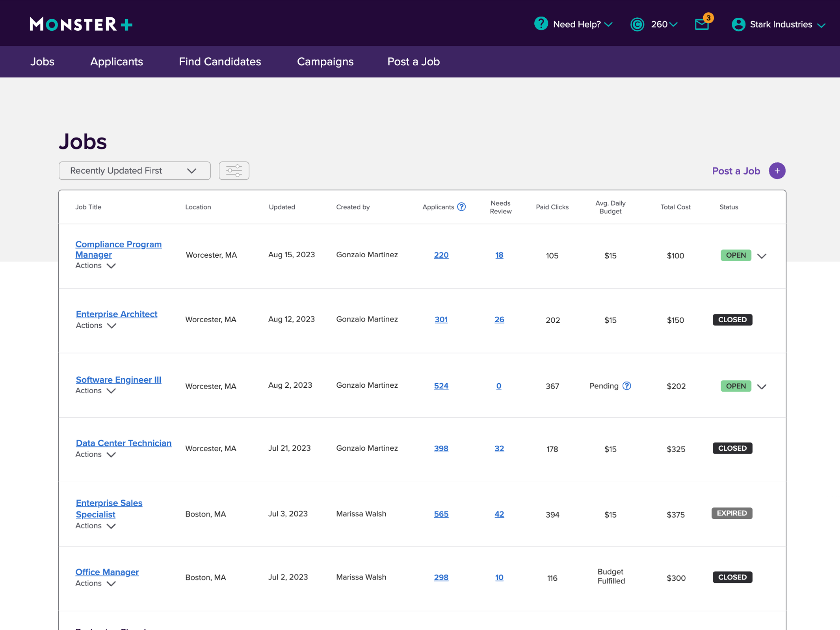This screenshot has height=630, width=840.
Task: Click the OPEN status badge for Compliance Program Manager
Action: tap(736, 255)
